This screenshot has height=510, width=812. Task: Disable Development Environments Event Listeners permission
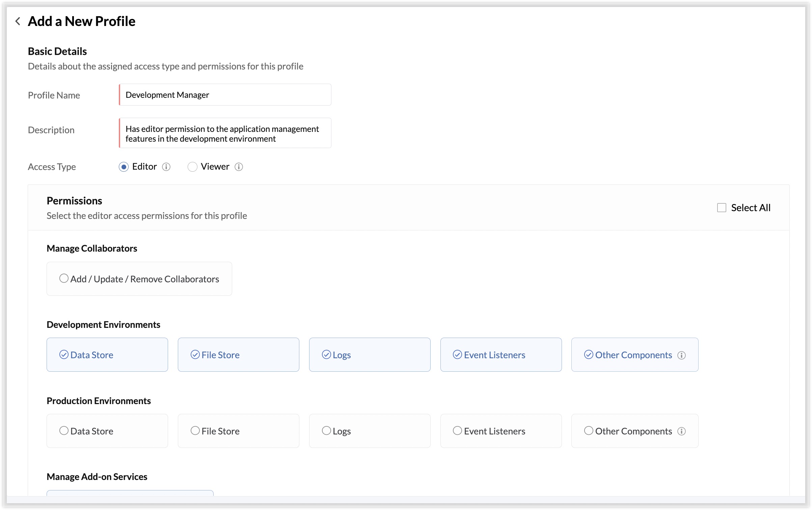[457, 355]
